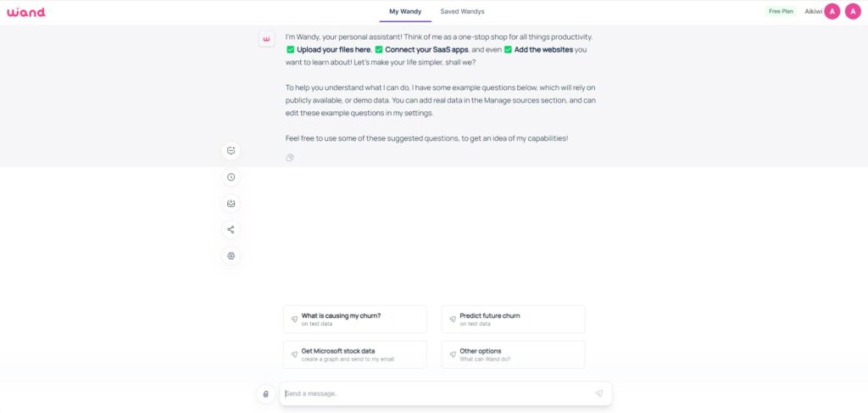Focus the "Send a message" input field
868x413 pixels.
(x=437, y=393)
